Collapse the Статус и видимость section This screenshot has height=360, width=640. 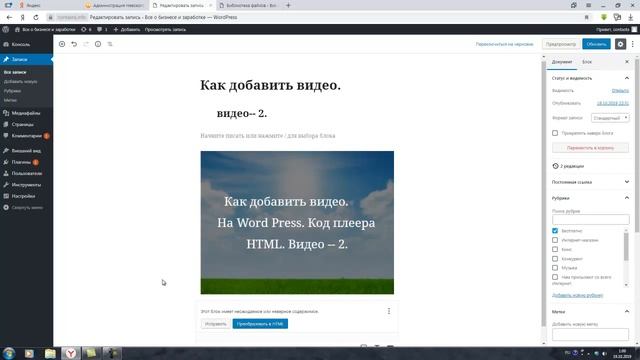[x=590, y=78]
